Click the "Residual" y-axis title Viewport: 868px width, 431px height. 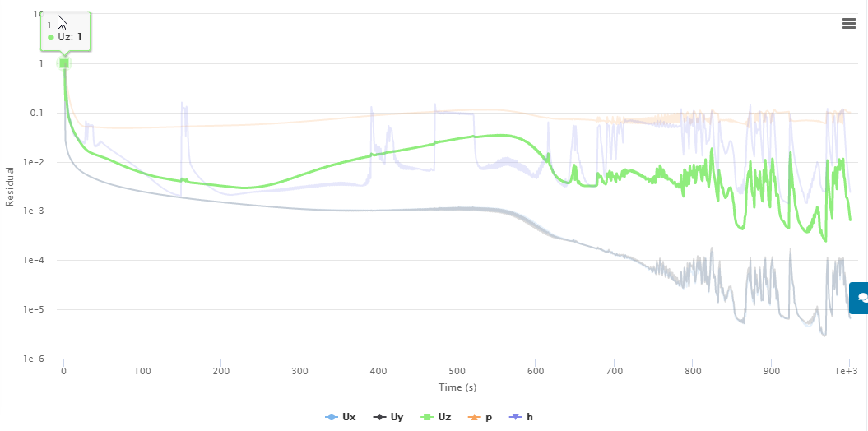[x=10, y=186]
